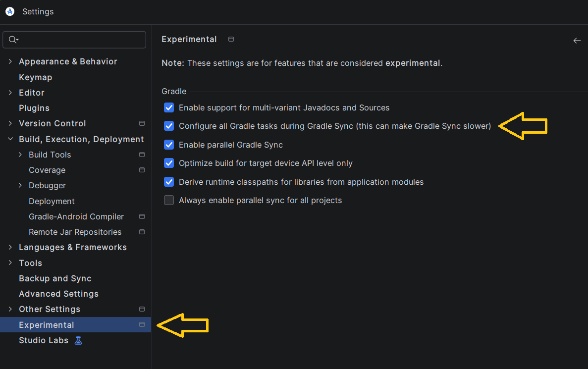This screenshot has width=588, height=369.
Task: Click the project-level icon beside Experimental heading
Action: pyautogui.click(x=231, y=39)
